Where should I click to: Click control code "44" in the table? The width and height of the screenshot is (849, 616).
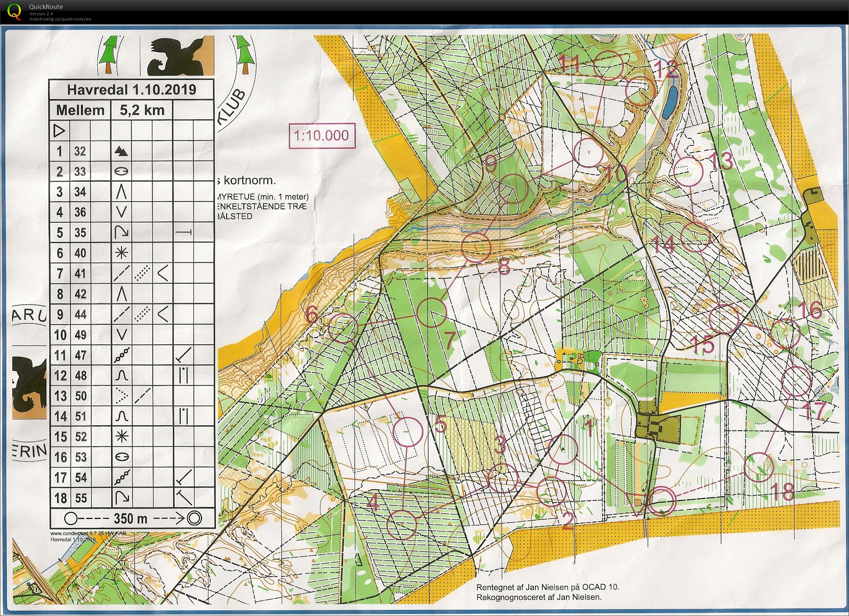coord(80,314)
